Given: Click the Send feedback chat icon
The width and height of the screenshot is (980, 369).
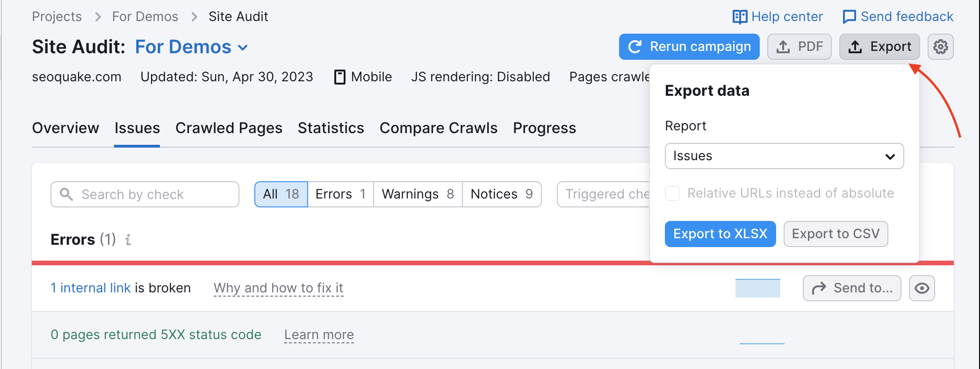Looking at the screenshot, I should click(849, 16).
